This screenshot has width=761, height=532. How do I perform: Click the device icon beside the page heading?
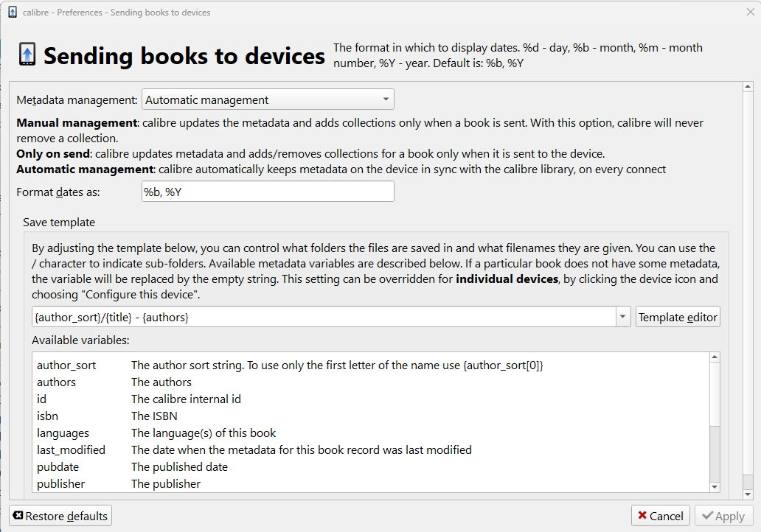(x=27, y=55)
